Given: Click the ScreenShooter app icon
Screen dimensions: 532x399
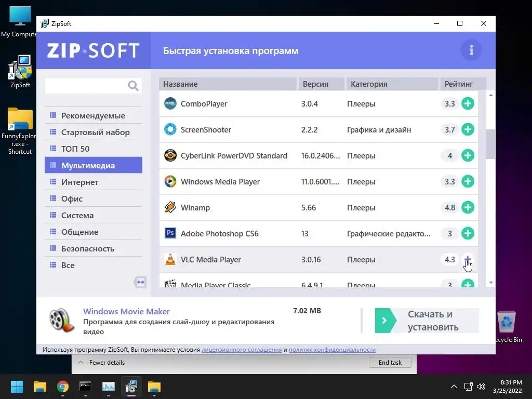Looking at the screenshot, I should coord(170,129).
